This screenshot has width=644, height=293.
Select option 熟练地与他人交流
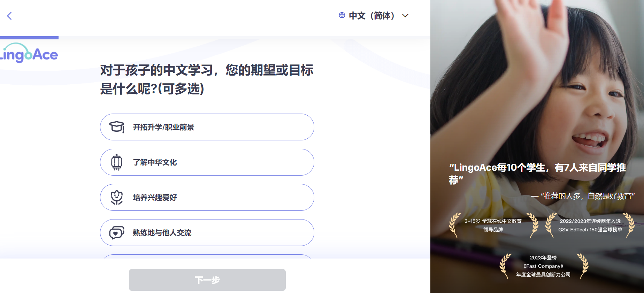[x=207, y=233]
